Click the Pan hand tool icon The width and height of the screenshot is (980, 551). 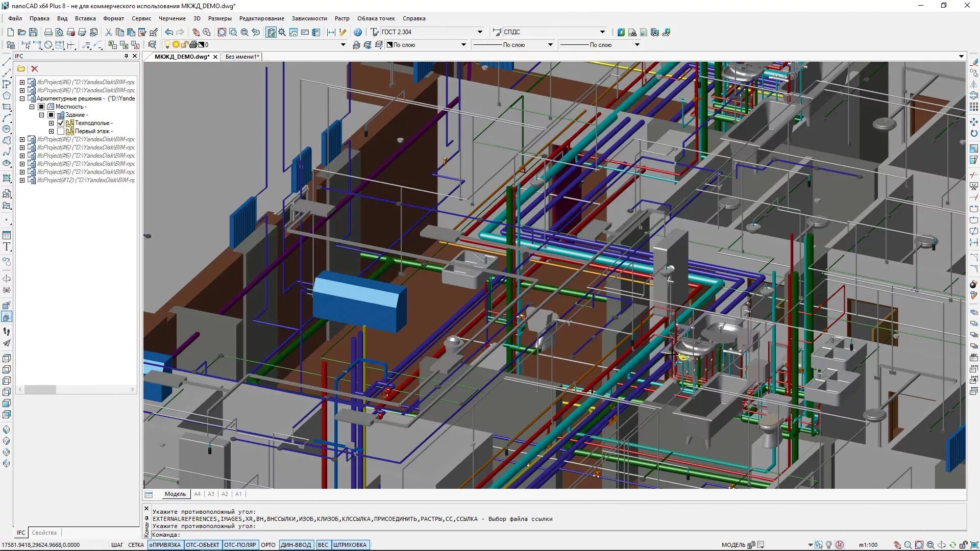coord(195,32)
